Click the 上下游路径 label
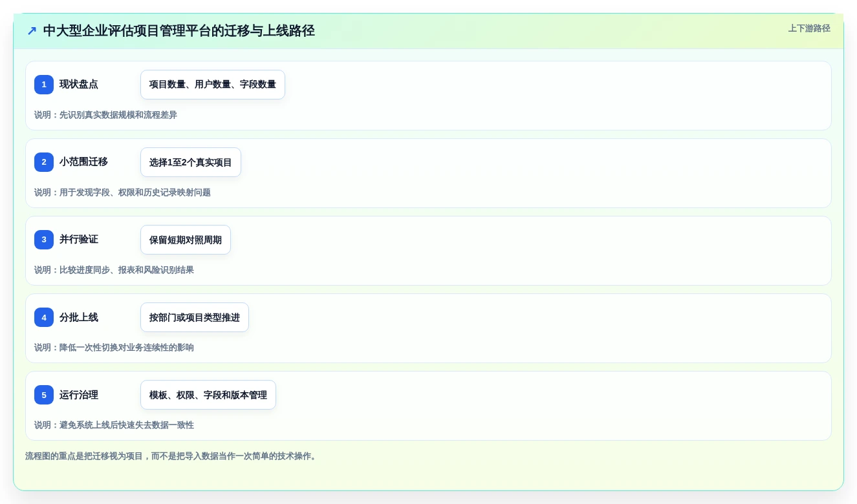Image resolution: width=857 pixels, height=504 pixels. coord(809,28)
